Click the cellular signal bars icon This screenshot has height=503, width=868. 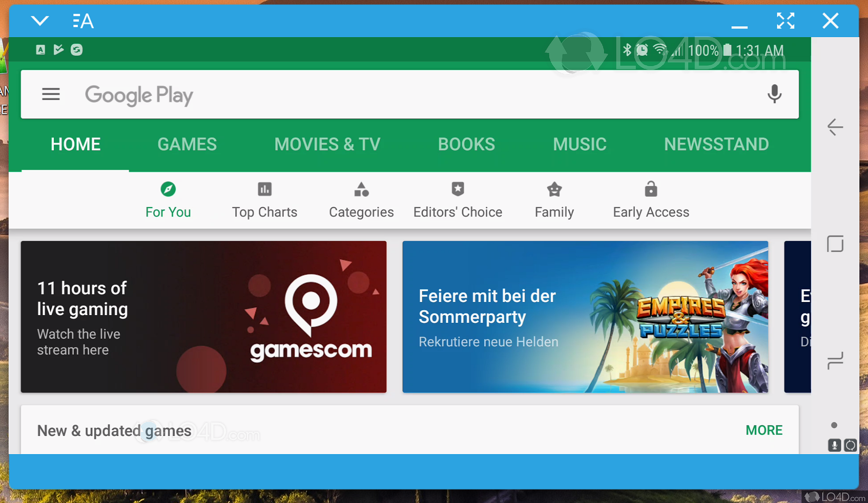677,50
